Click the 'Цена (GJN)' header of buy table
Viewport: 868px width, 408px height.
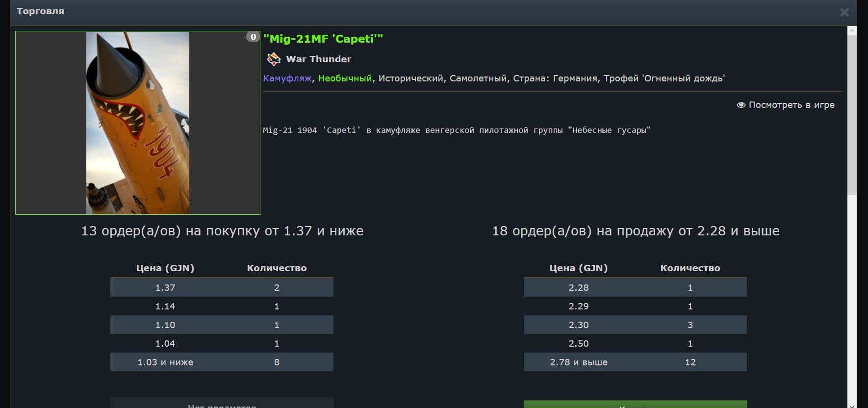click(x=165, y=268)
